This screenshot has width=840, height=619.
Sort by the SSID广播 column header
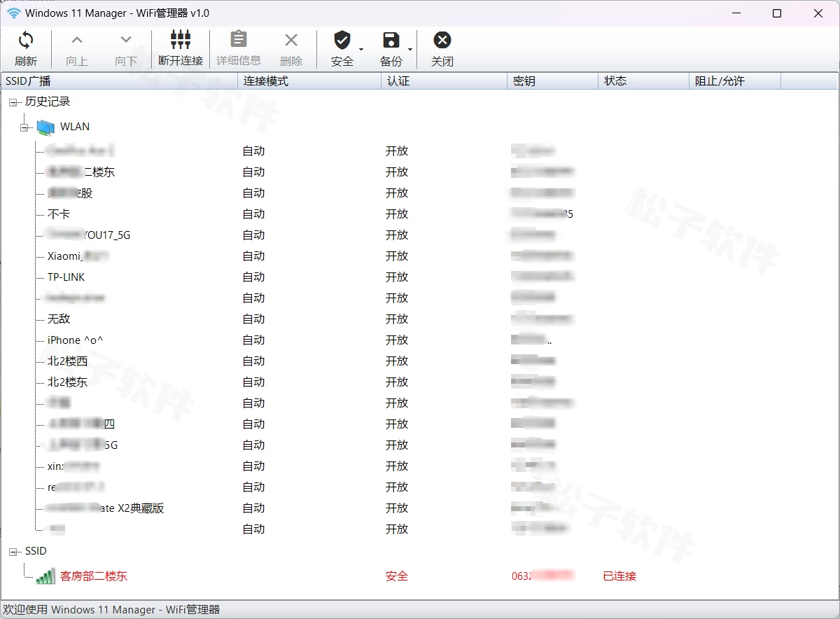click(x=120, y=81)
